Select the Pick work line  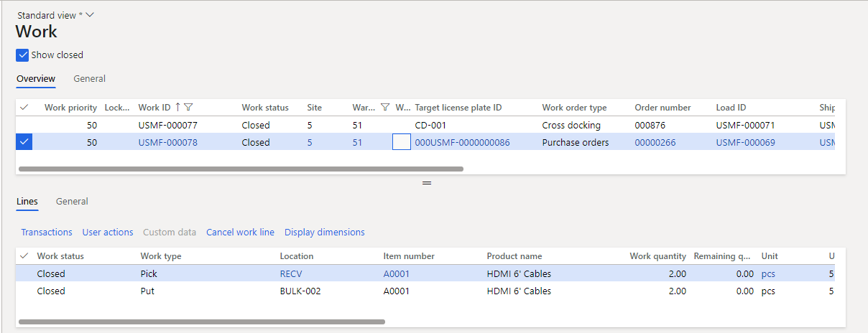(424, 273)
